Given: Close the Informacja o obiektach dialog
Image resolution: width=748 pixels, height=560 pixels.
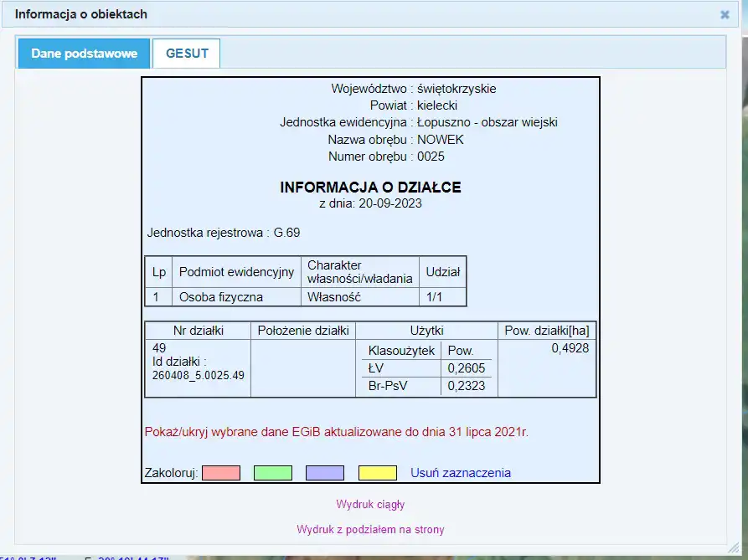Looking at the screenshot, I should tap(725, 14).
